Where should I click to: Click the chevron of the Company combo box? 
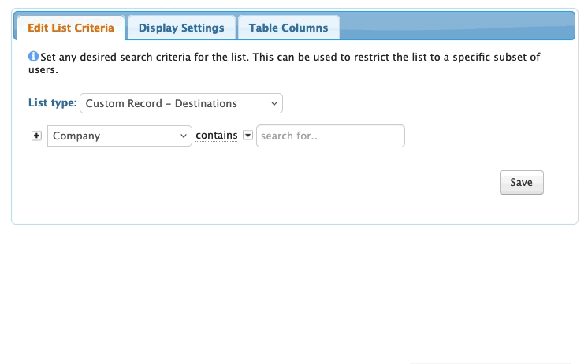[183, 136]
